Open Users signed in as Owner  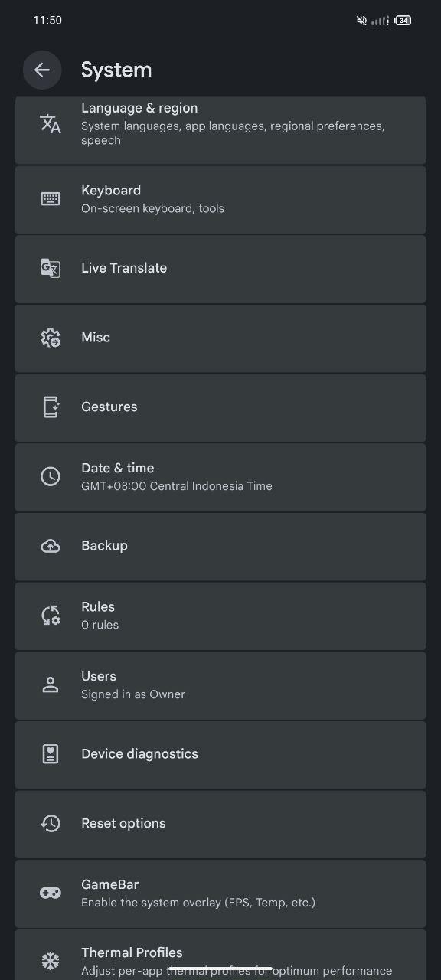220,684
